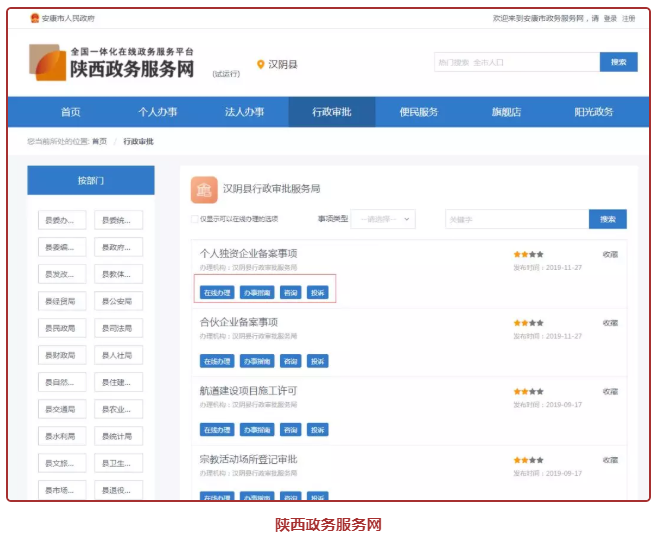Screen dimensions: 661x538
Task: Select the 县教体... department button
Action: tap(118, 274)
